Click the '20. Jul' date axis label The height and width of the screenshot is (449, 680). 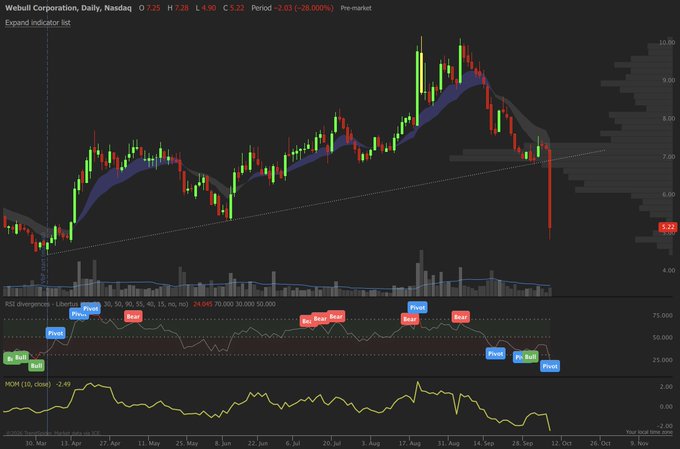pos(332,443)
